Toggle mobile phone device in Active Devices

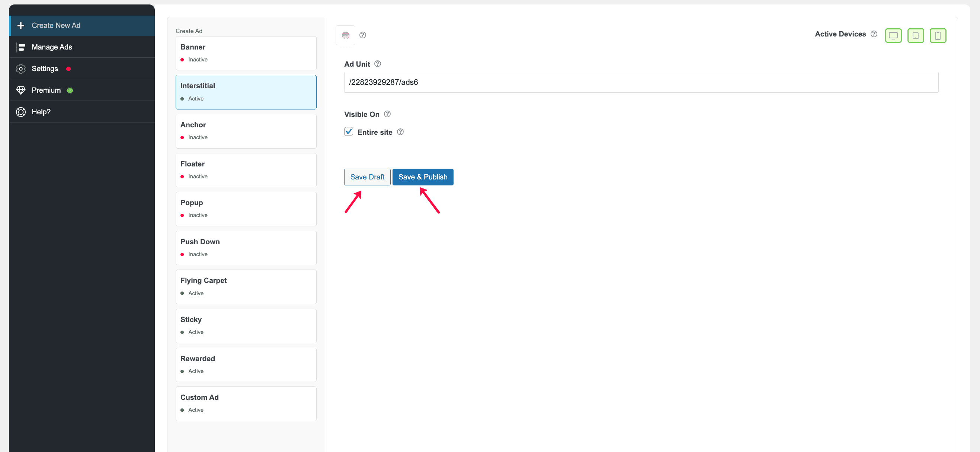[x=938, y=35]
